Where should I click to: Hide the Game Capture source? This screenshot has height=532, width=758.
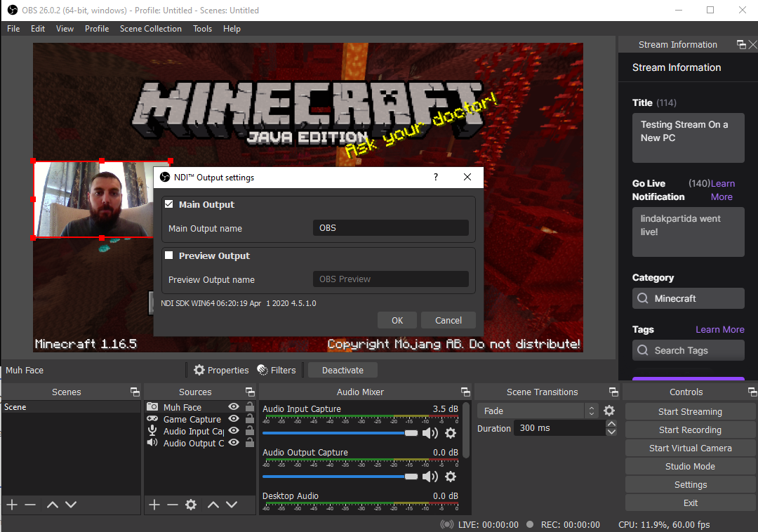[x=234, y=419]
